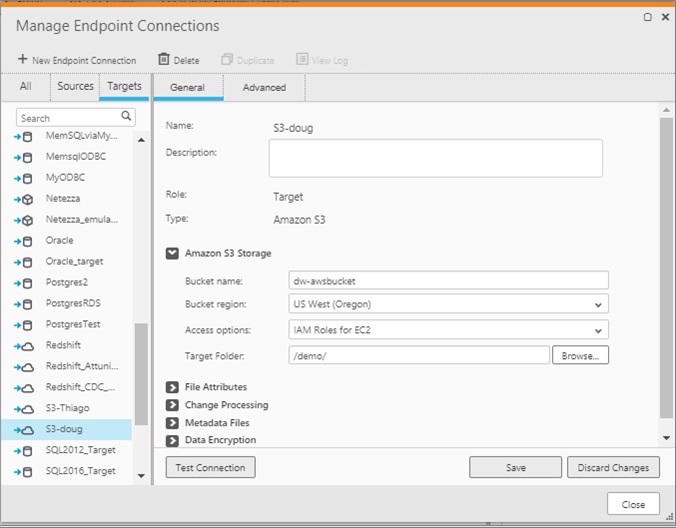Select the Netezza endpoint name
The width and height of the screenshot is (676, 528).
(x=63, y=199)
